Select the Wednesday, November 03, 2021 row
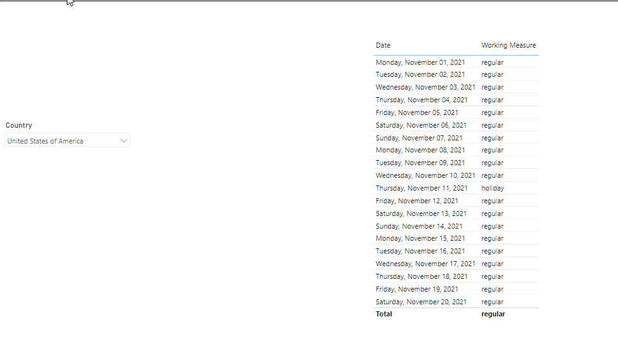The image size is (618, 364). (x=456, y=87)
